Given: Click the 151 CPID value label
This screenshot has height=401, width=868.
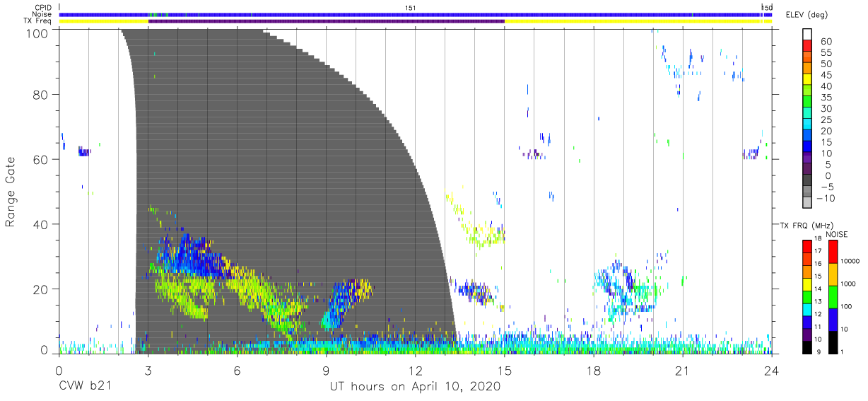Looking at the screenshot, I should tap(410, 7).
